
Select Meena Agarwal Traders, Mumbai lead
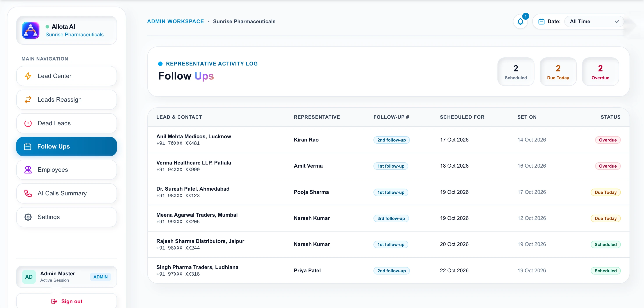(197, 215)
